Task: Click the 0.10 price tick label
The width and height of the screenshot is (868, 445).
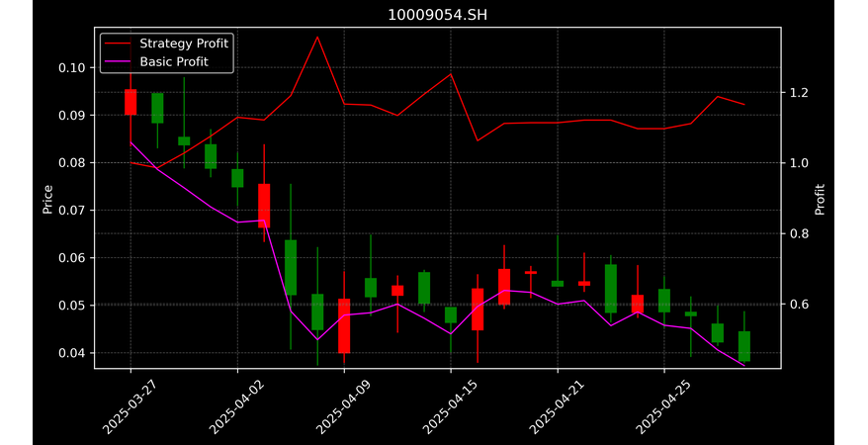Action: click(72, 68)
